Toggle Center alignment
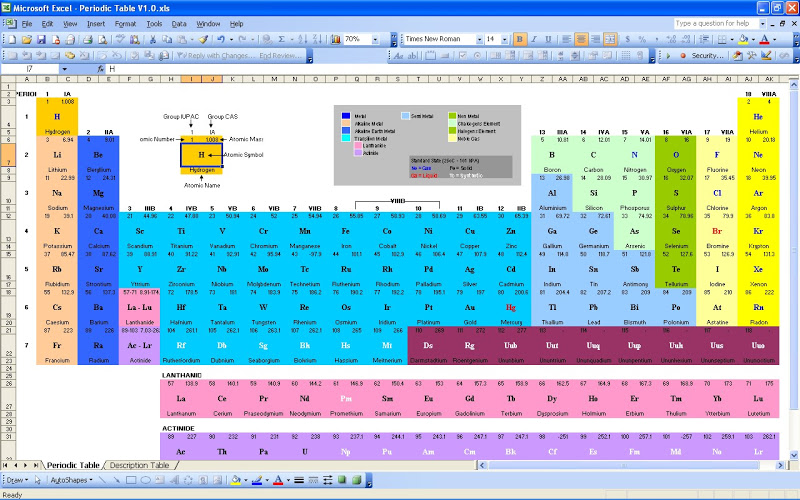This screenshot has height=500, width=800. pyautogui.click(x=581, y=39)
